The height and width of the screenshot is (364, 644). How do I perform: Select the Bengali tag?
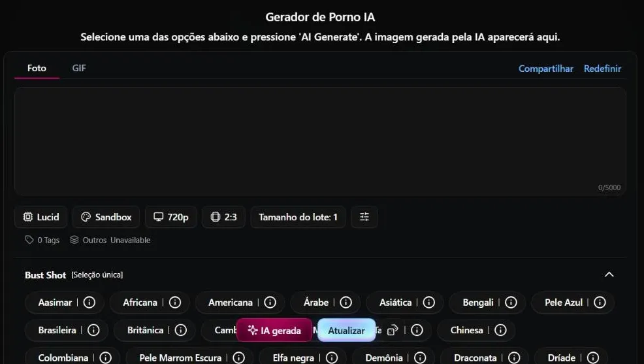pyautogui.click(x=478, y=303)
